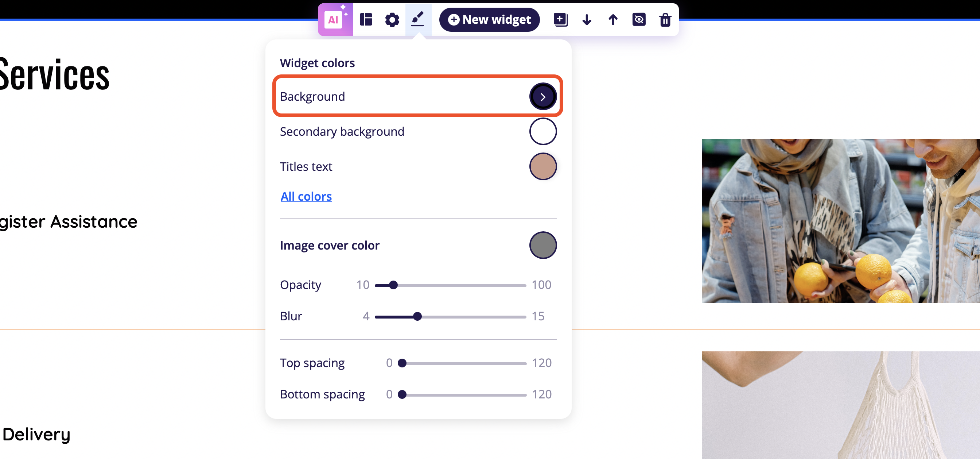Open the AI assistant tool
Viewport: 980px width, 459px height.
point(335,20)
